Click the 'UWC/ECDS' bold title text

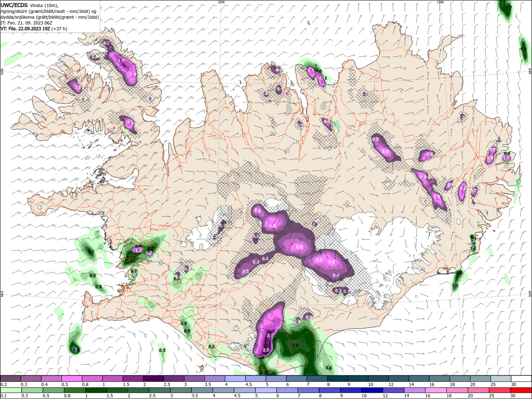pos(14,5)
